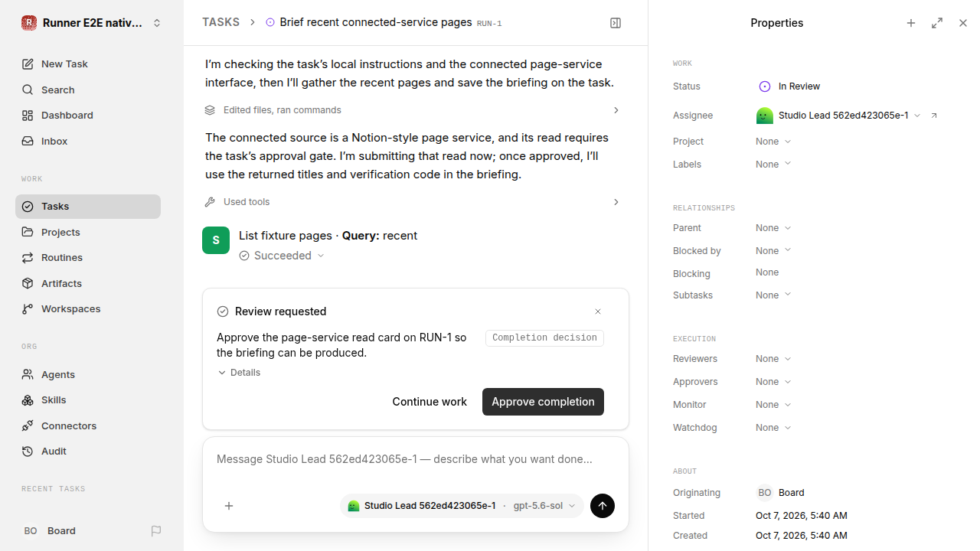Go back to TASKS breadcrumb
This screenshot has width=980, height=551.
220,22
